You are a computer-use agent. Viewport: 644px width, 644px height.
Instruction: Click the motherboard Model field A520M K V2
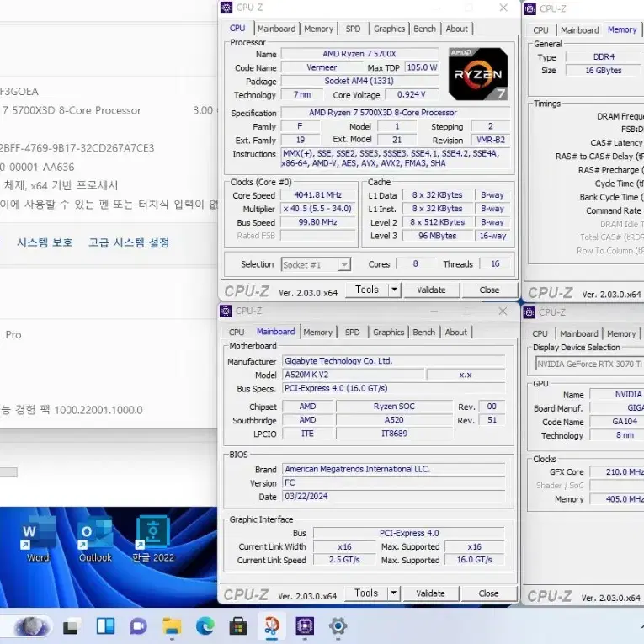click(x=354, y=375)
